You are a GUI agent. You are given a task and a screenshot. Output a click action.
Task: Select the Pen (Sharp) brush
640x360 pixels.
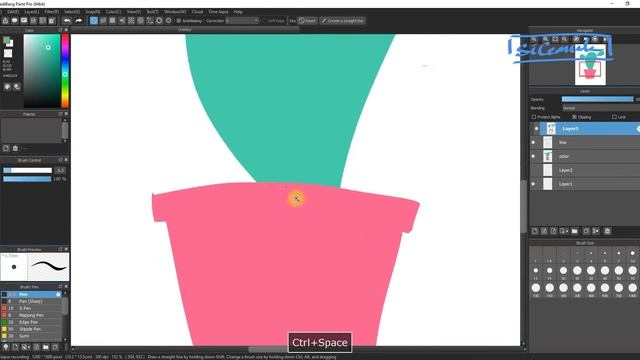coord(31,301)
